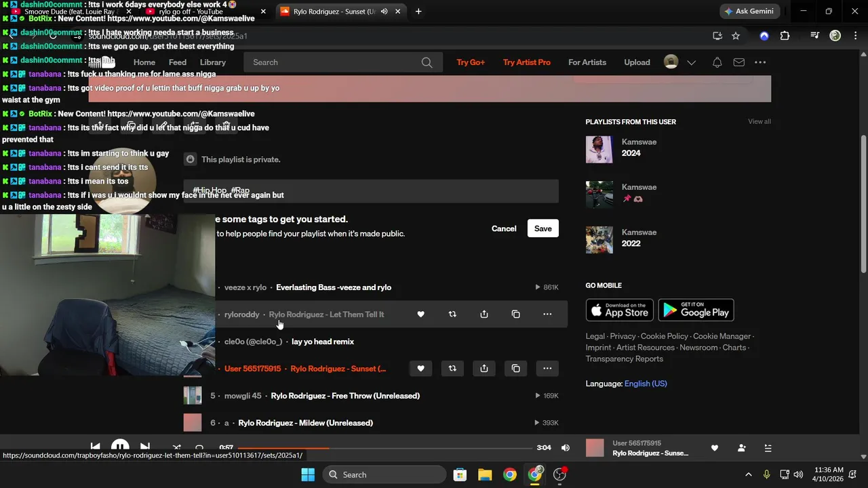The height and width of the screenshot is (488, 868).
Task: Click the search magnifier icon
Action: coord(427,62)
